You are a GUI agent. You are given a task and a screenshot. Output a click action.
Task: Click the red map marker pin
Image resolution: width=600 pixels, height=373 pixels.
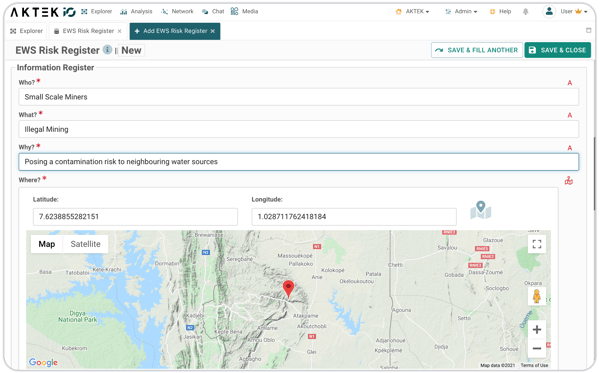click(x=289, y=289)
